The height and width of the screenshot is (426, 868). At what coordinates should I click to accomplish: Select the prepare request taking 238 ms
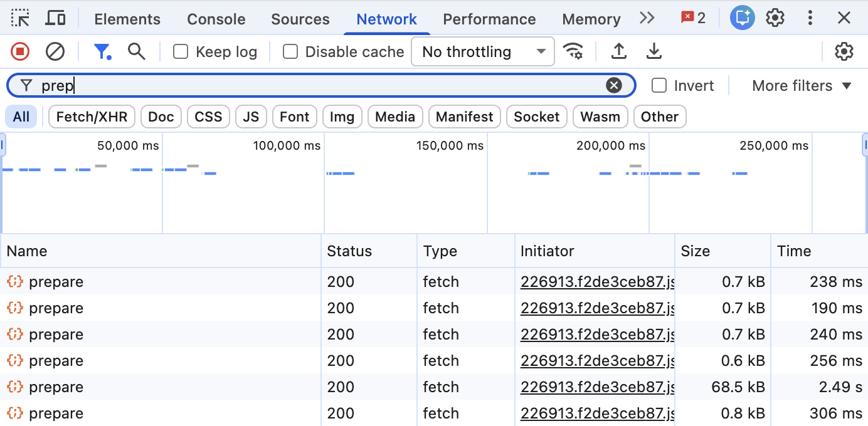pos(434,282)
